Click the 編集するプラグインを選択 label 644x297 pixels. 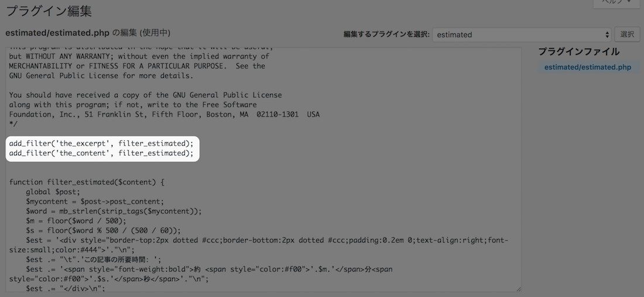pyautogui.click(x=386, y=35)
